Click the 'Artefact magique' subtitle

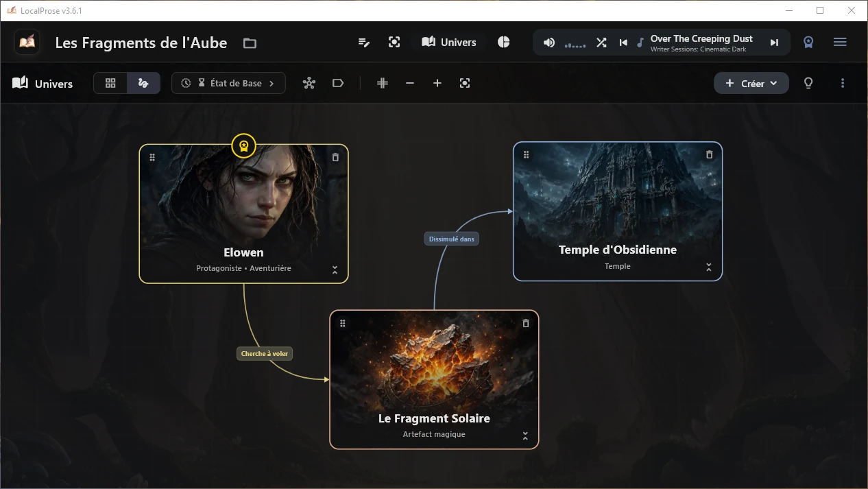pos(434,434)
